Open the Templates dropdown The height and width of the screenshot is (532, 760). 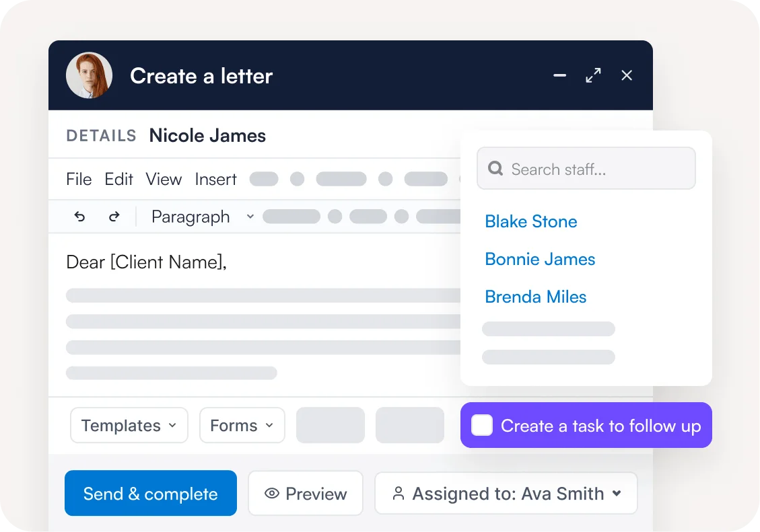click(x=129, y=425)
